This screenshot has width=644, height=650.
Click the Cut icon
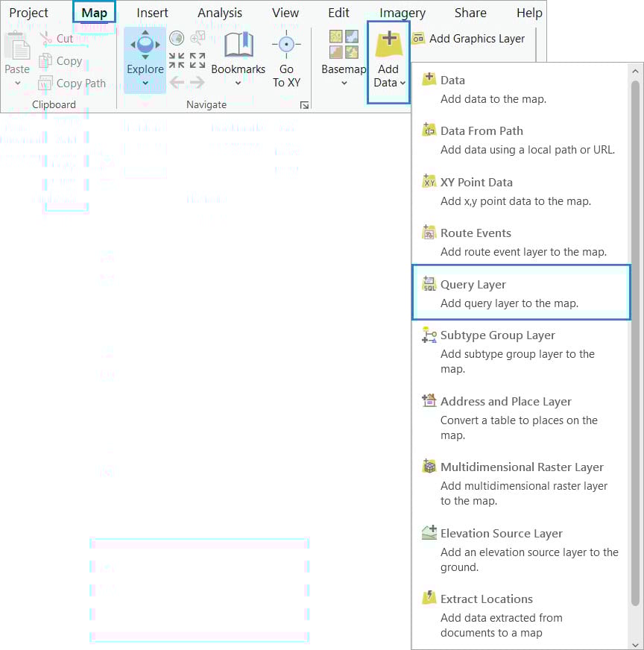(x=46, y=39)
